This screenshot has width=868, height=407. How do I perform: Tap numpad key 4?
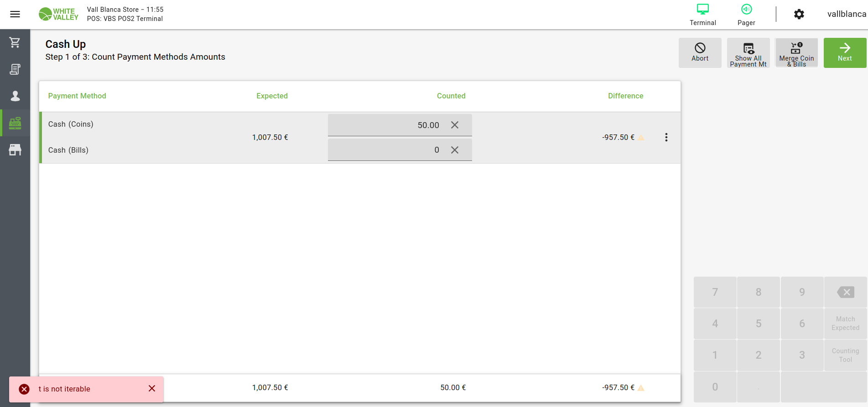tap(715, 324)
